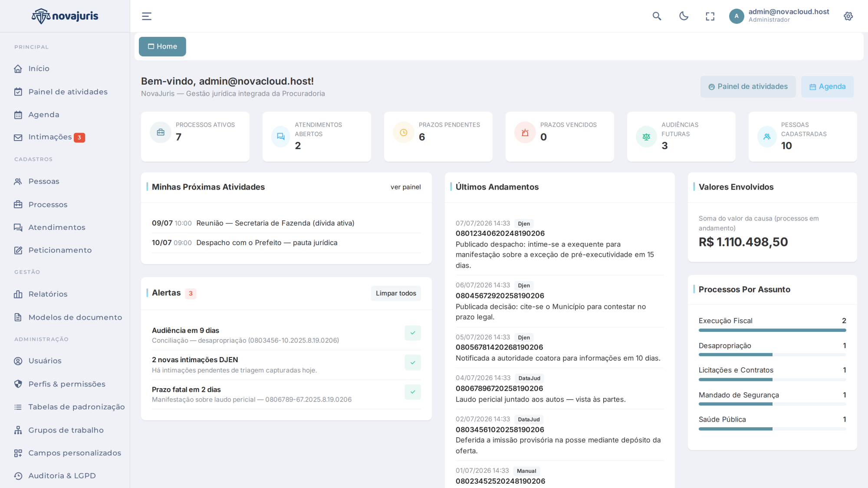The image size is (868, 488).
Task: Click the Audiências Futuras scales icon
Action: point(646,137)
